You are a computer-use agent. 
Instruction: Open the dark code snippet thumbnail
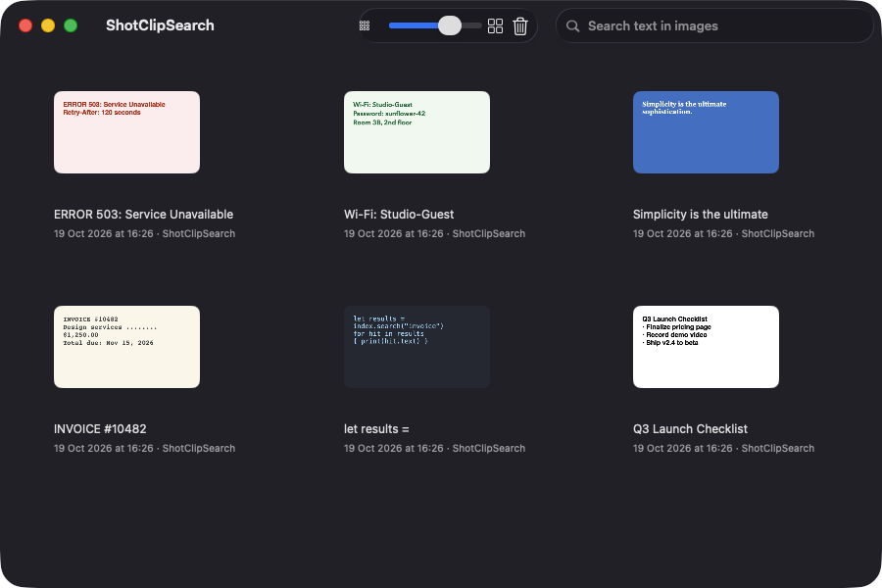point(416,347)
